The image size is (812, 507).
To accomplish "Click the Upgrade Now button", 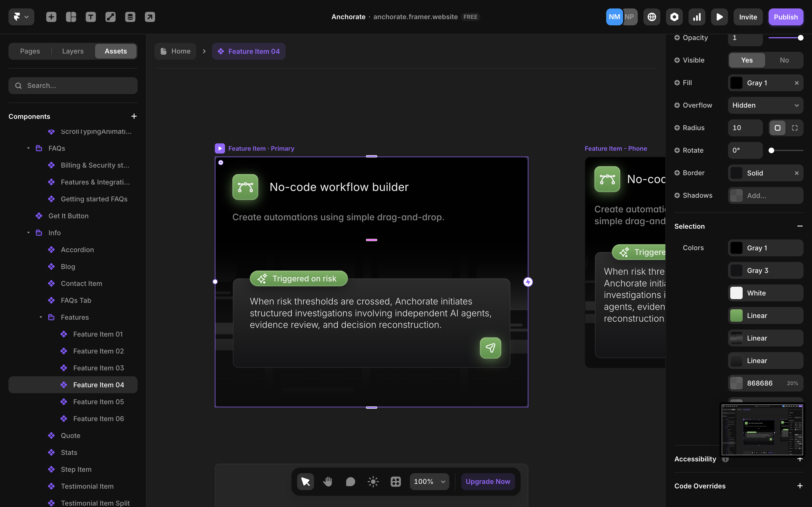I will (487, 482).
